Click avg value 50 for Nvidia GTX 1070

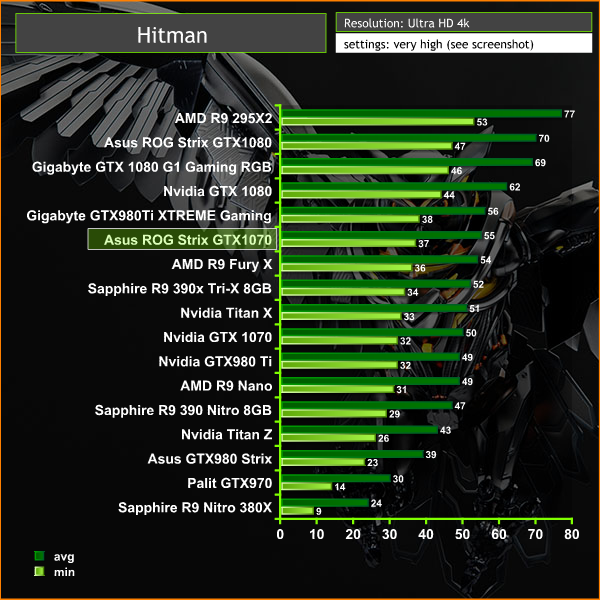[x=471, y=333]
